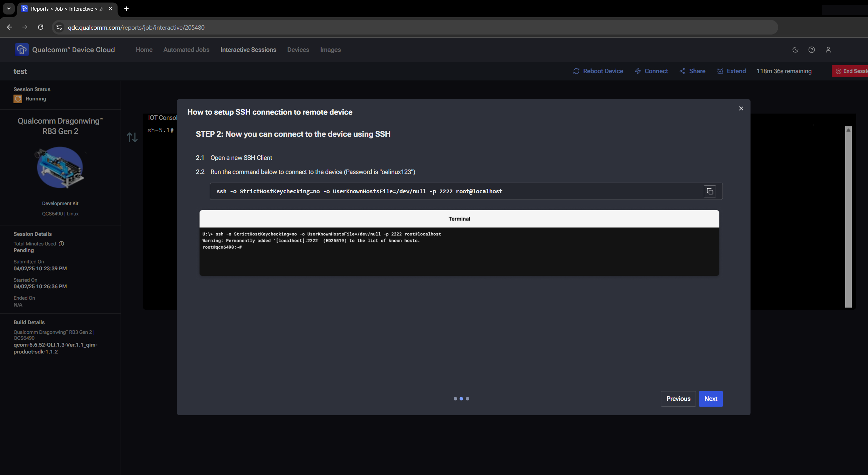Reboot the device
Screen dimensions: 868x475
click(598, 71)
